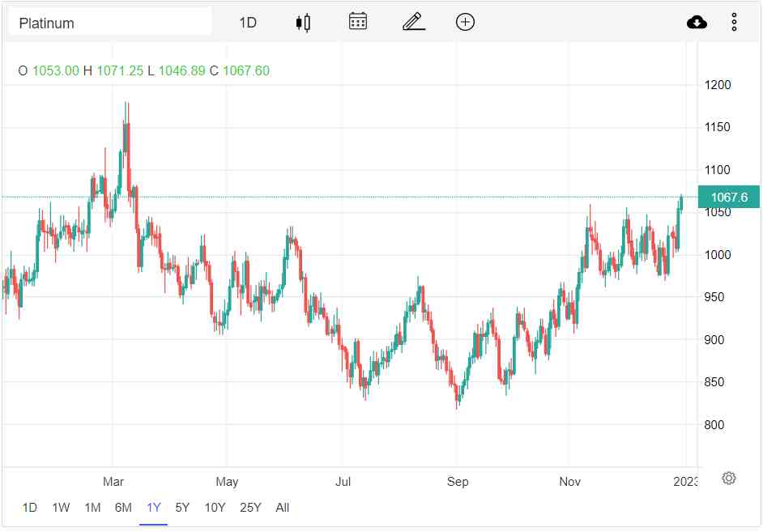Click the Sep label on time axis
The width and height of the screenshot is (763, 532).
(x=458, y=482)
